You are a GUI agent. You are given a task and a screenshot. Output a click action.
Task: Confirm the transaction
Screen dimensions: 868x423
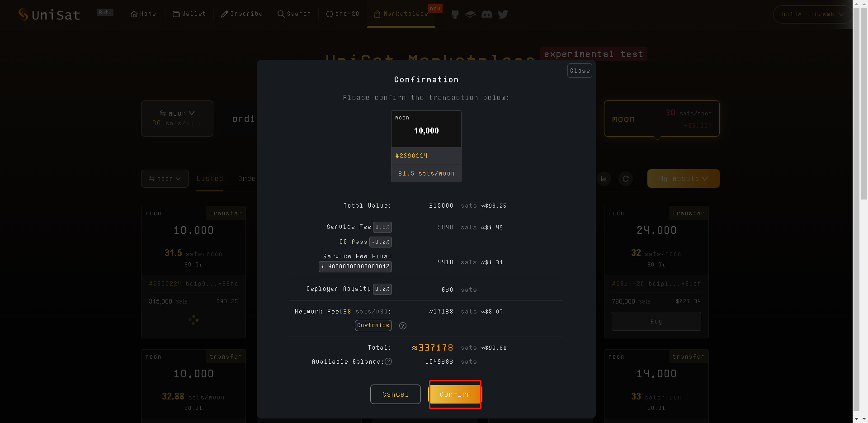point(455,394)
